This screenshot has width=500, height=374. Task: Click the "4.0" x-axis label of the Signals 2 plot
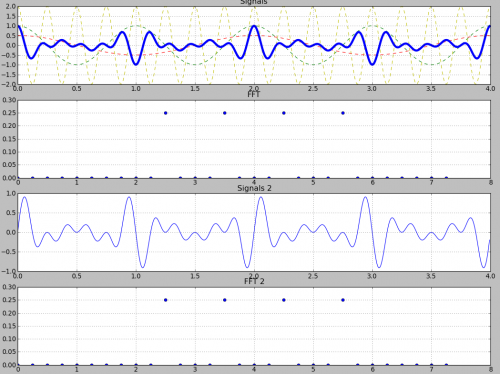click(x=490, y=276)
